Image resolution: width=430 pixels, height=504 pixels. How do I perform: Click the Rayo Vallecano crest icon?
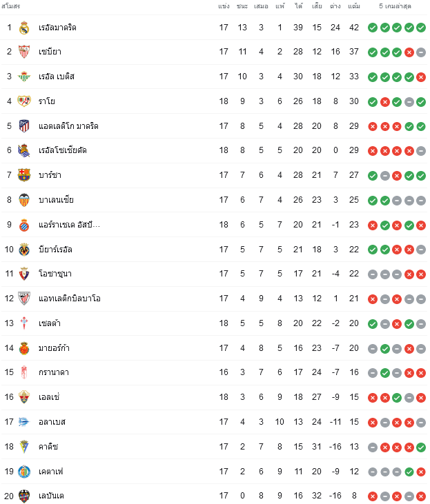[x=24, y=101]
